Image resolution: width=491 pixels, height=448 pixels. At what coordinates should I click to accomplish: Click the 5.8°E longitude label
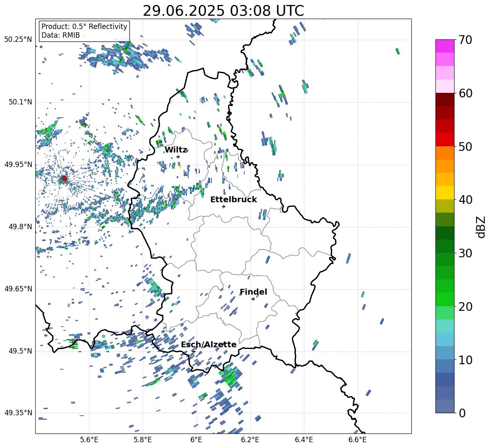click(x=143, y=440)
